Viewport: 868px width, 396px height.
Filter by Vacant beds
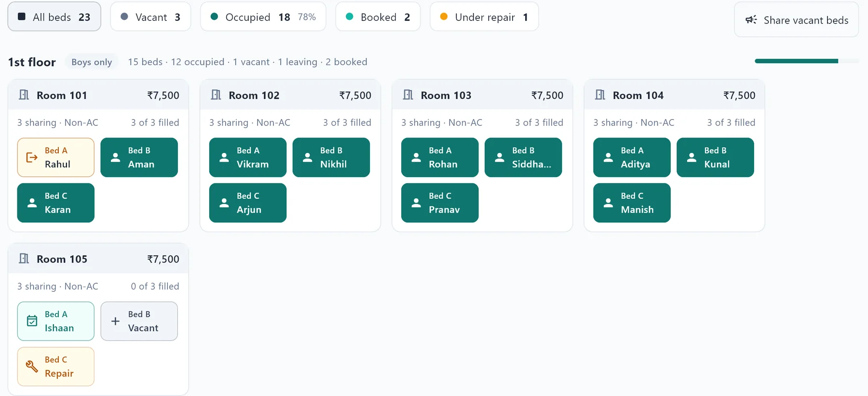coord(150,17)
